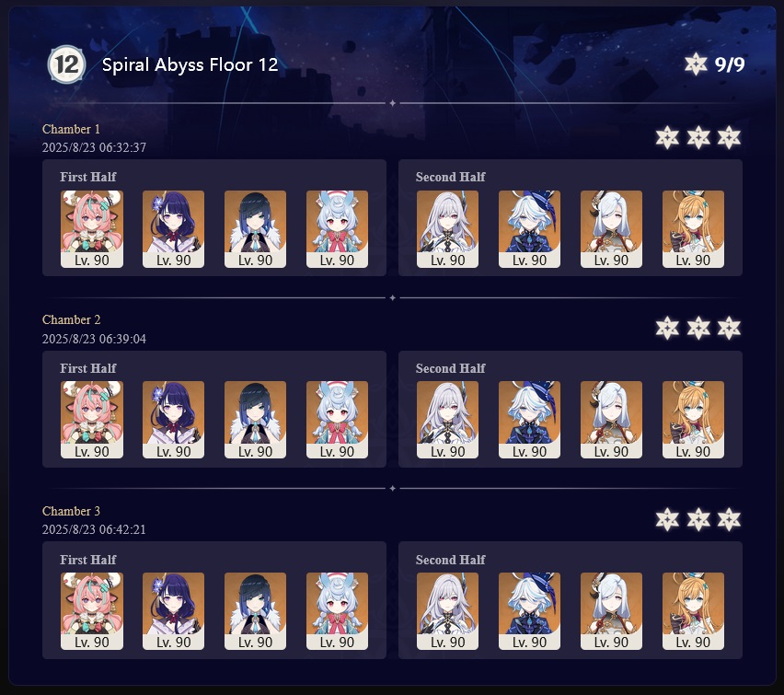Click white-haired covered-eye character in Chamber 2 second half
The width and height of the screenshot is (784, 695).
611,420
